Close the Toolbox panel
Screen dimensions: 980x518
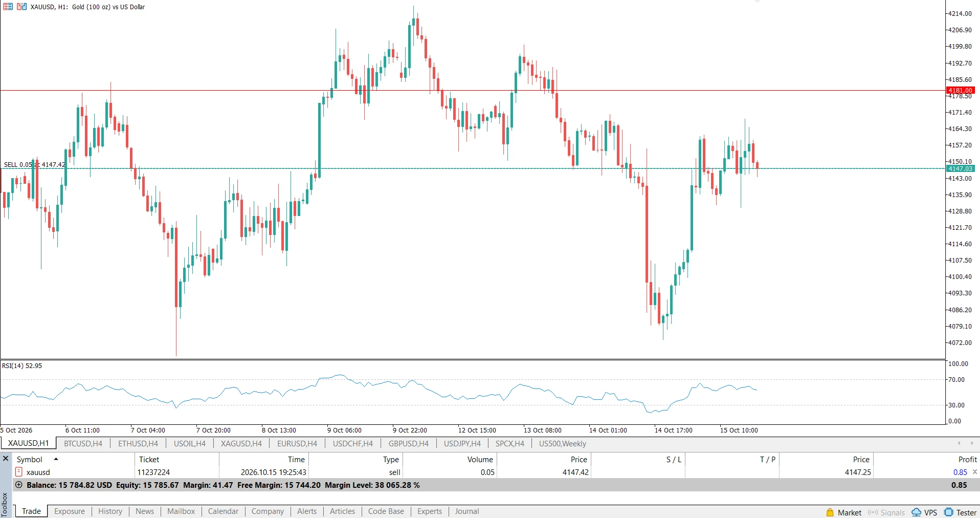(x=6, y=459)
